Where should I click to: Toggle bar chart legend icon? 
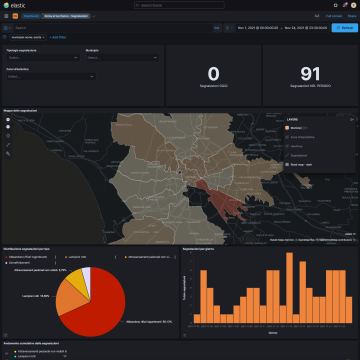pos(184,335)
